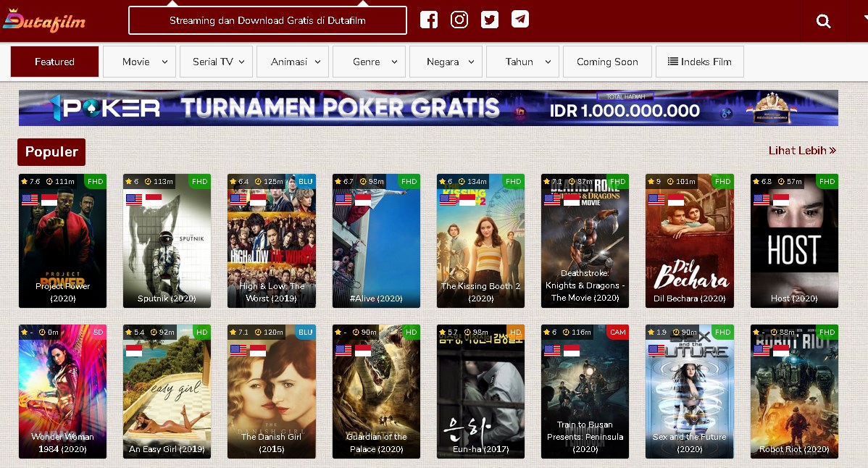Click the Turnamen Poker Gratis banner
The height and width of the screenshot is (468, 868).
click(428, 108)
